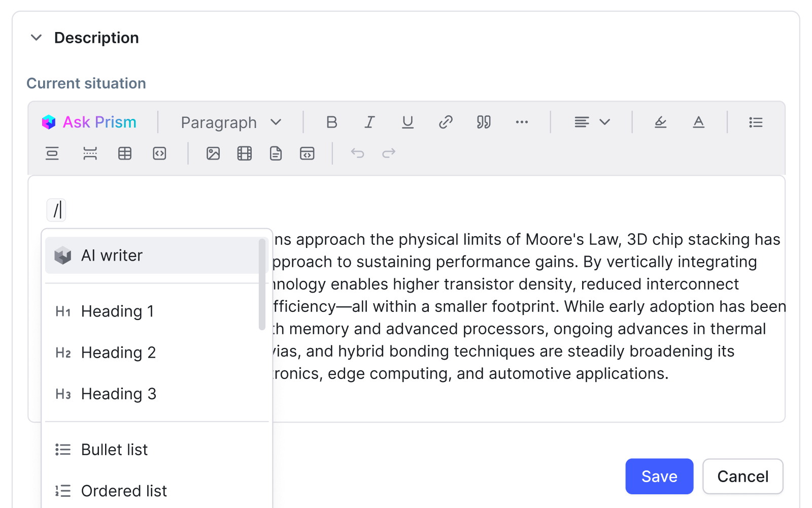Toggle underline formatting
Viewport: 812px width, 508px height.
point(408,122)
